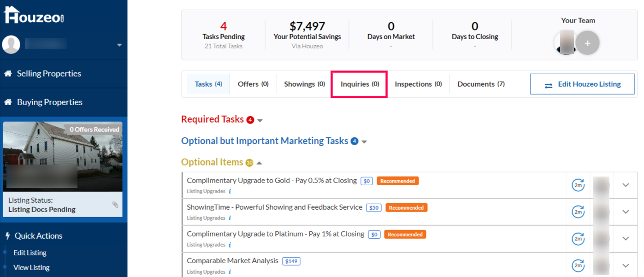The height and width of the screenshot is (277, 644).
Task: Click the 2m timer icon for Gold upgrade
Action: [578, 185]
